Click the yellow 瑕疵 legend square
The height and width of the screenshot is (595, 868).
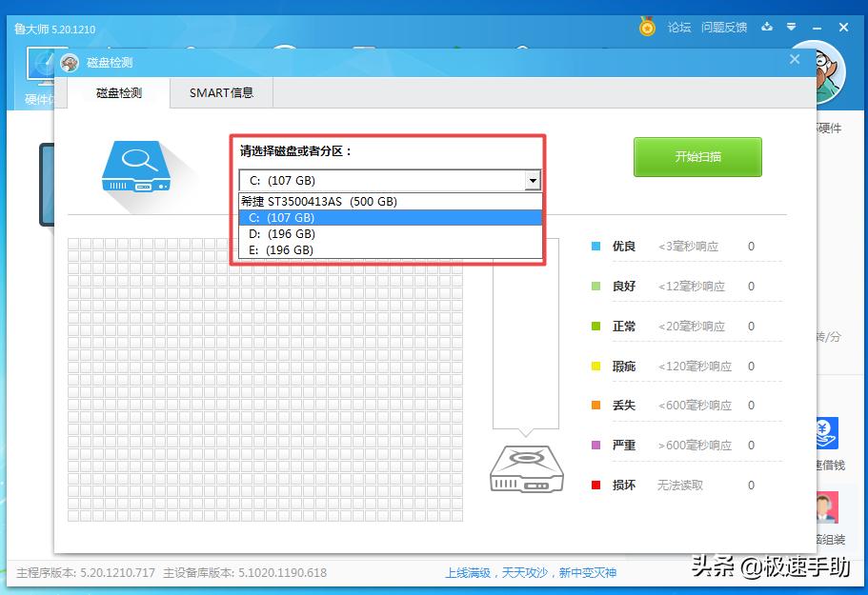[595, 366]
